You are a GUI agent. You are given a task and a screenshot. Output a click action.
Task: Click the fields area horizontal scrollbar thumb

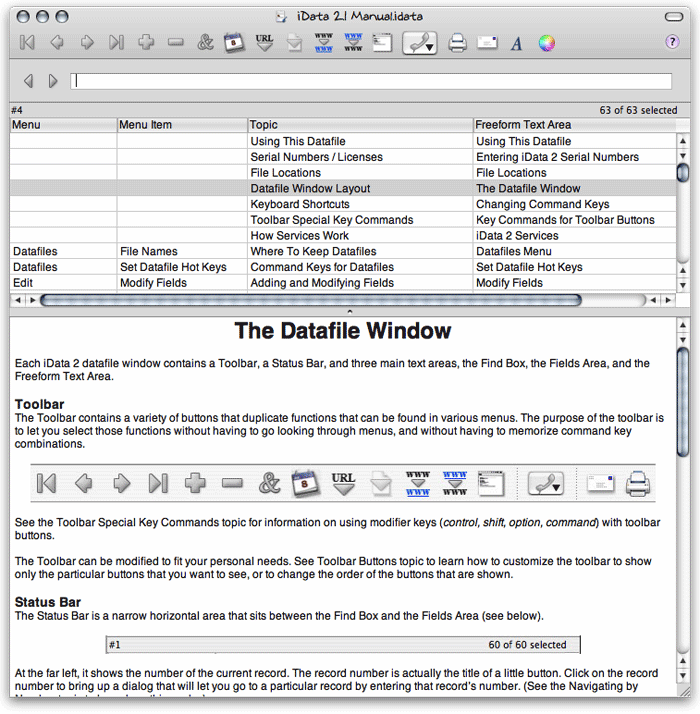click(311, 300)
